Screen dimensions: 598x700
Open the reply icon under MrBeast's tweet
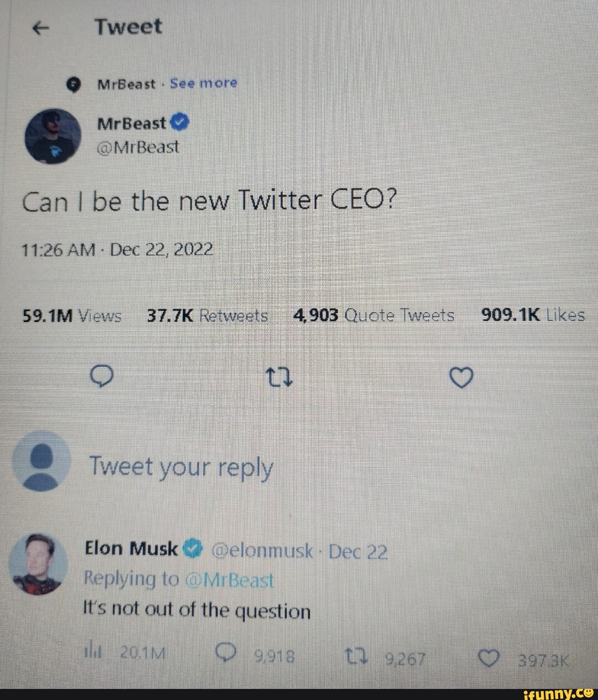(x=101, y=377)
